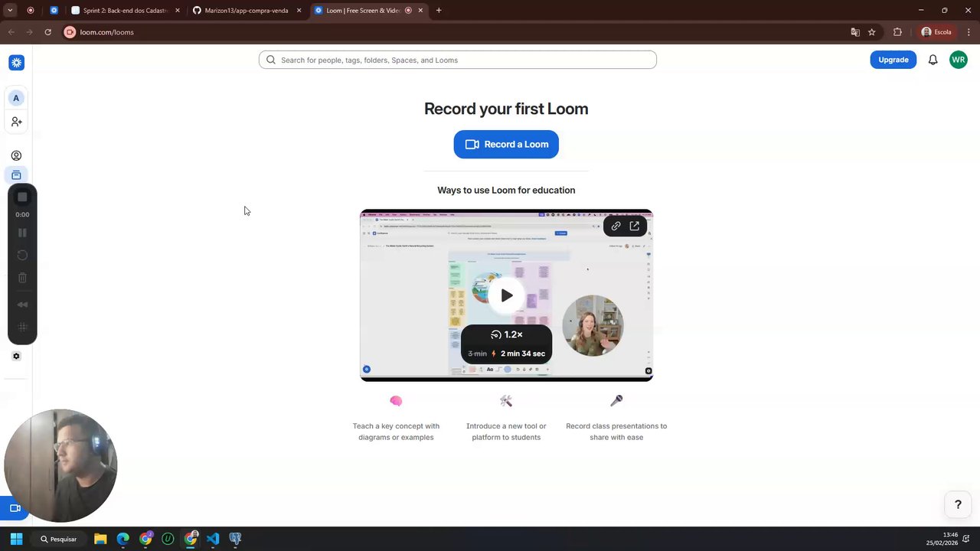Open the Windows Start menu

tap(16, 539)
